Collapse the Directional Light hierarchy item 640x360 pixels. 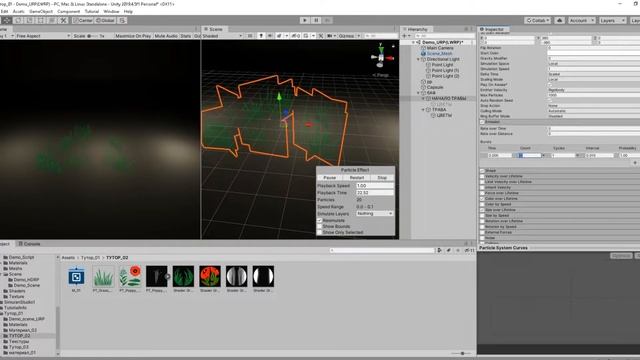(x=418, y=59)
